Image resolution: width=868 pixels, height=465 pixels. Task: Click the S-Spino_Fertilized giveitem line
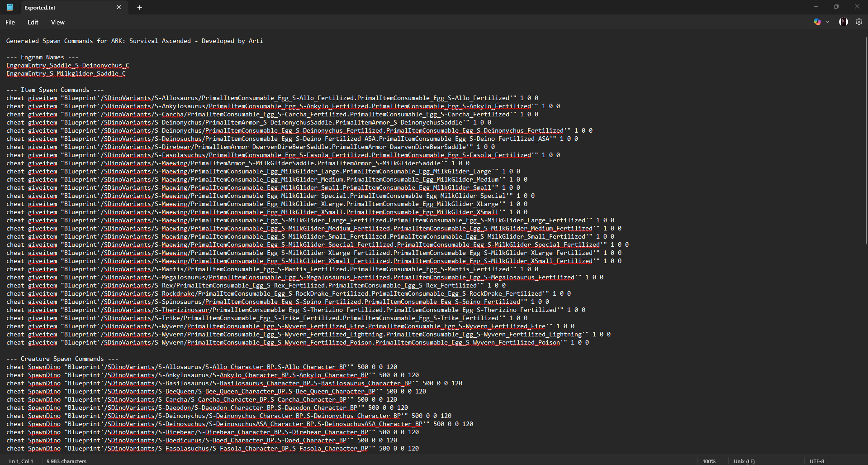278,302
